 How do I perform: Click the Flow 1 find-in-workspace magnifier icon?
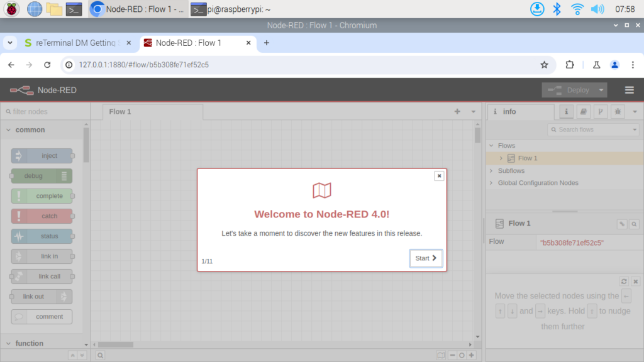pyautogui.click(x=634, y=224)
